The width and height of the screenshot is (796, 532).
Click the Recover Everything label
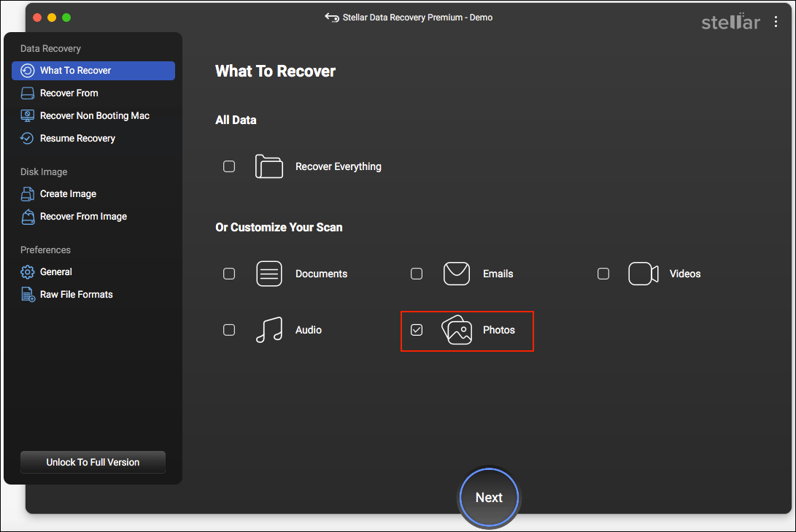point(338,166)
